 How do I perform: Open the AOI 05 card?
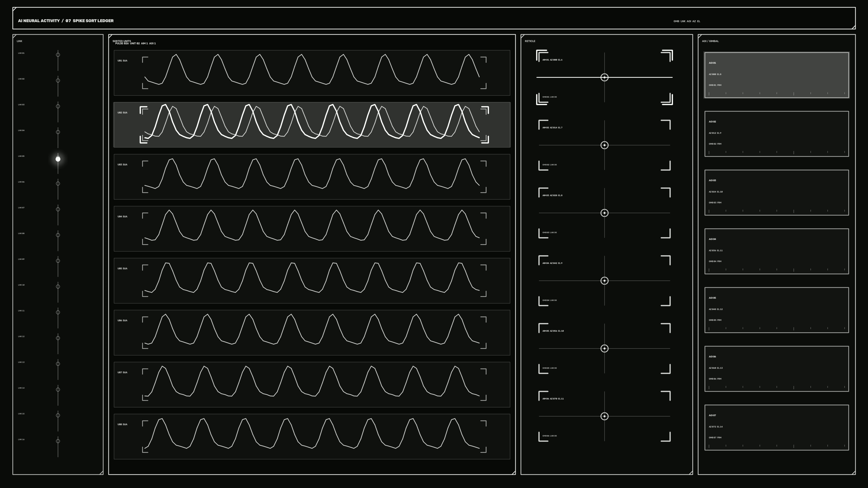(x=776, y=310)
